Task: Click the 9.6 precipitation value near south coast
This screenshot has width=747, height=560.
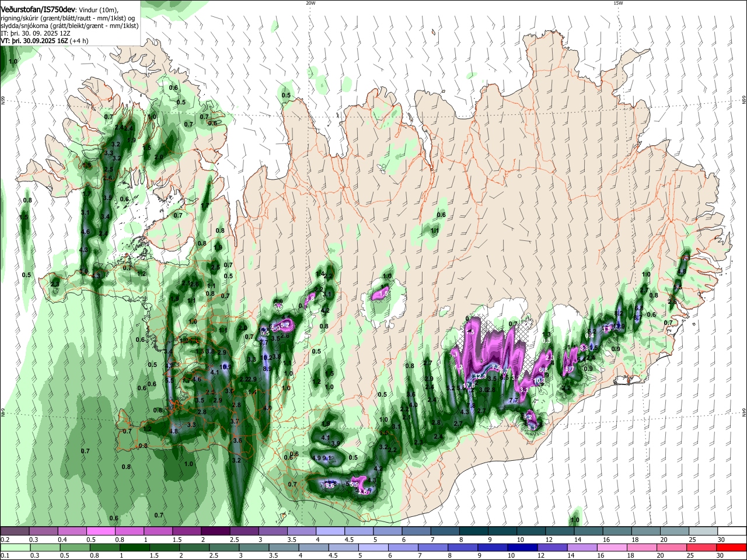Action: [x=330, y=485]
